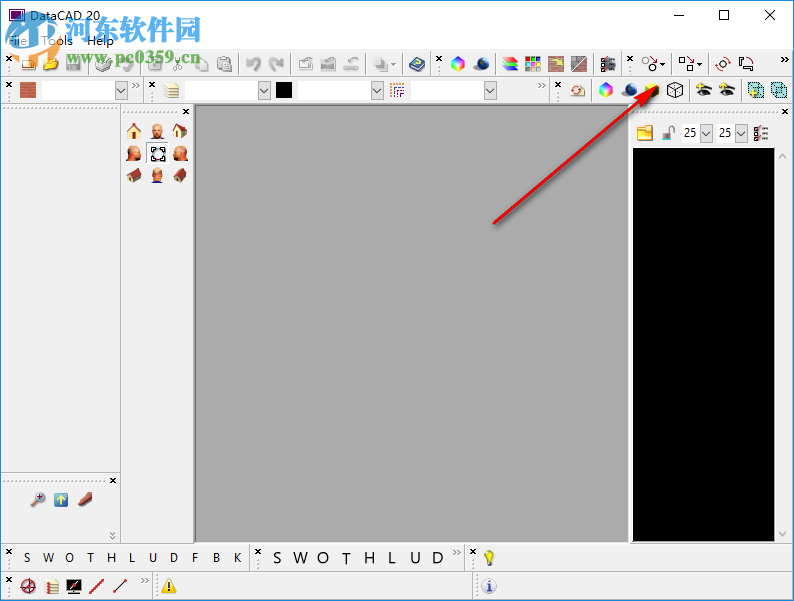
Task: Expand the dropdown next to brick texture
Action: click(x=121, y=91)
